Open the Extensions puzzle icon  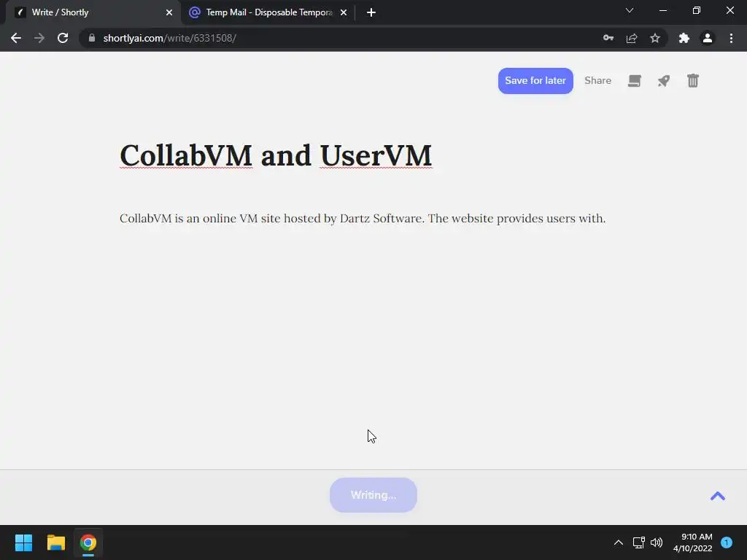[x=684, y=38]
